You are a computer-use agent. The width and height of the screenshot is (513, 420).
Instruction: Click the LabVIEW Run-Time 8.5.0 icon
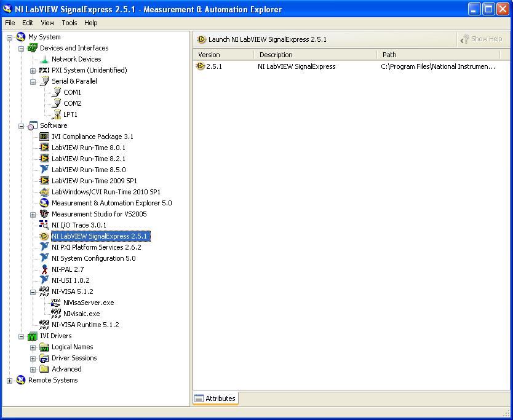pyautogui.click(x=44, y=170)
